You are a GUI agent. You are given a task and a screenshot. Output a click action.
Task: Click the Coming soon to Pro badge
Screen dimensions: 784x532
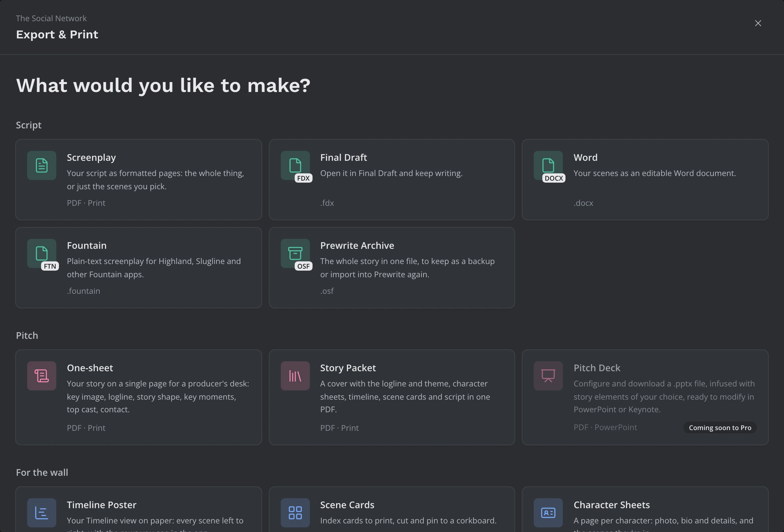click(x=720, y=427)
